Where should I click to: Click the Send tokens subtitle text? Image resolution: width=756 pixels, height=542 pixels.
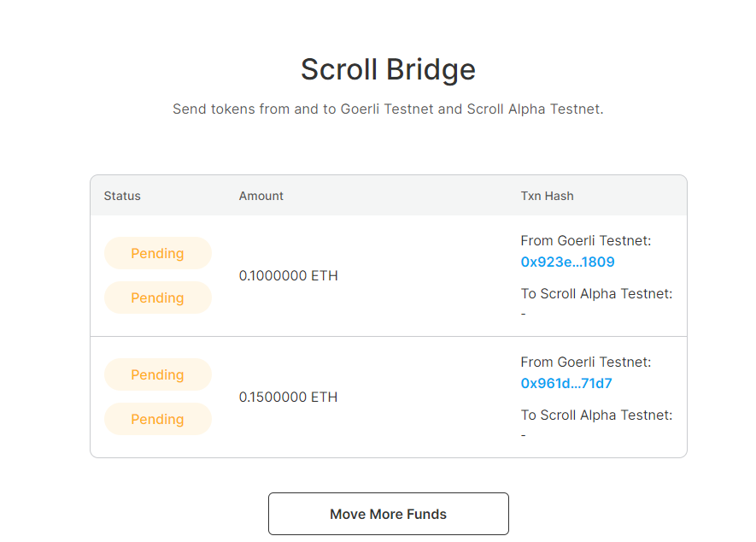388,109
